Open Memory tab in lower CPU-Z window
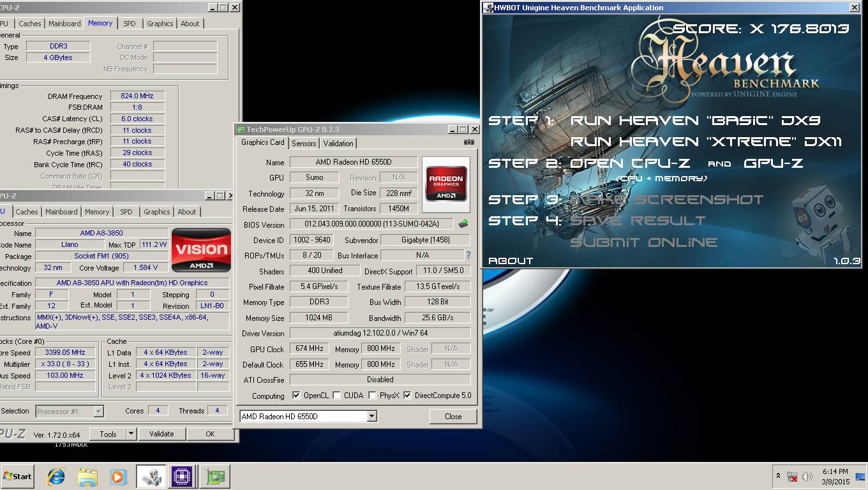 [97, 212]
